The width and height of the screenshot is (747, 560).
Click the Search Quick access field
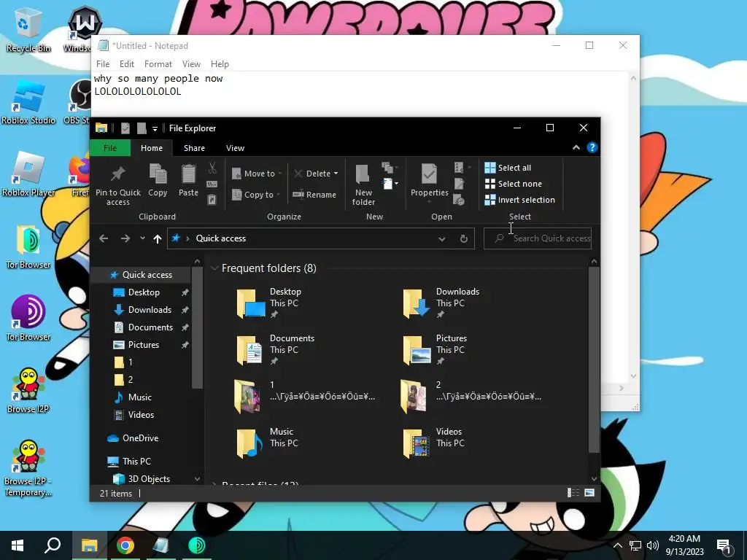click(538, 238)
